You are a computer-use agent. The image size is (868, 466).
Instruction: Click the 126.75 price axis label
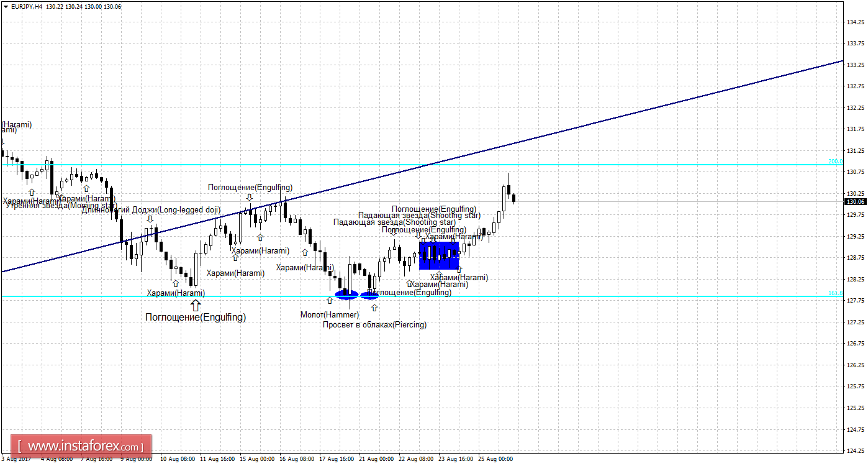coord(856,344)
